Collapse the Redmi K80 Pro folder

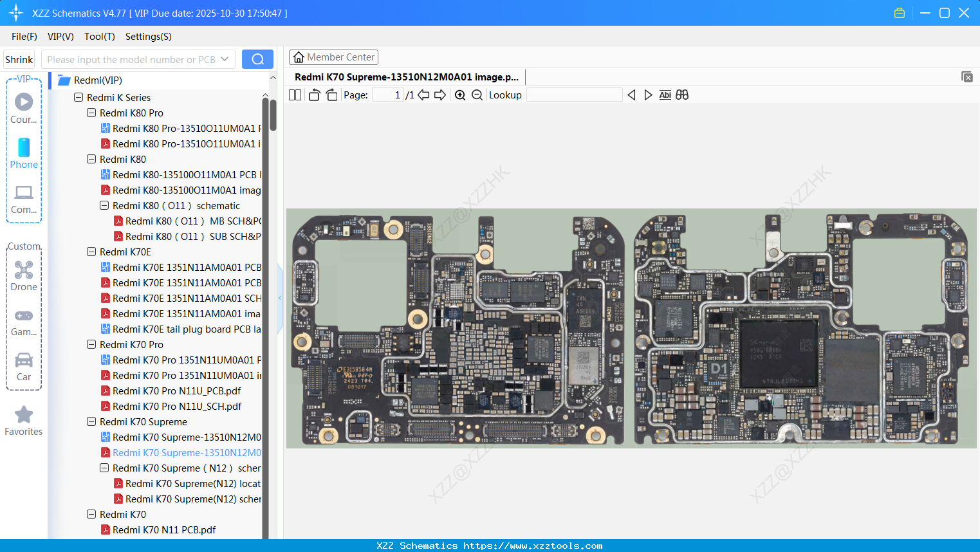[x=91, y=113]
